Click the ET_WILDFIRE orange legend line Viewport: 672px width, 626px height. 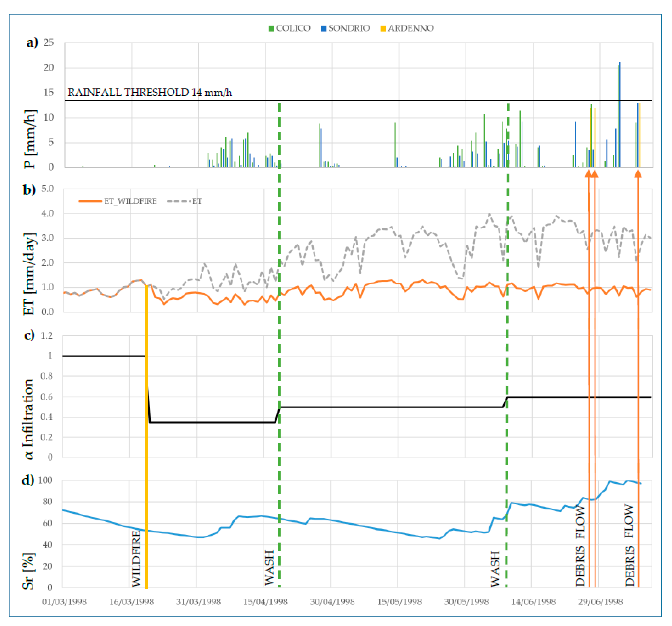click(90, 201)
